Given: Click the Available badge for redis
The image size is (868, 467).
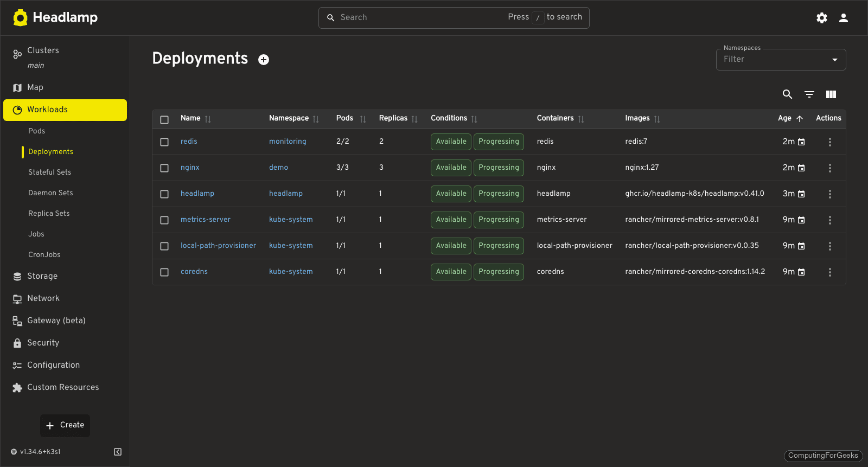Looking at the screenshot, I should (x=451, y=142).
